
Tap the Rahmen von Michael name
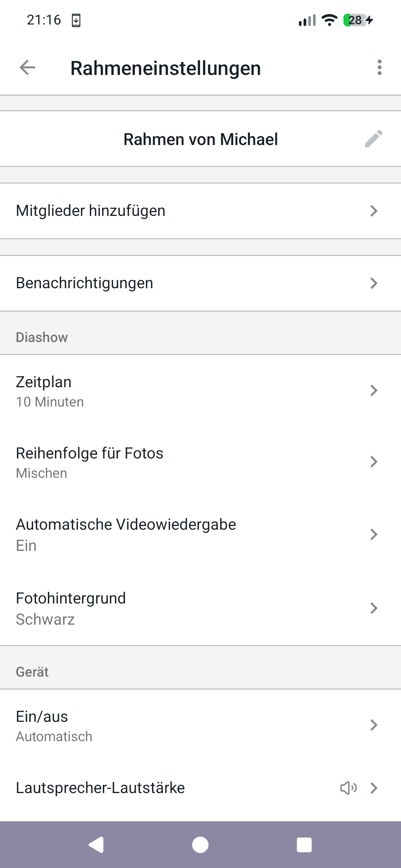click(200, 139)
